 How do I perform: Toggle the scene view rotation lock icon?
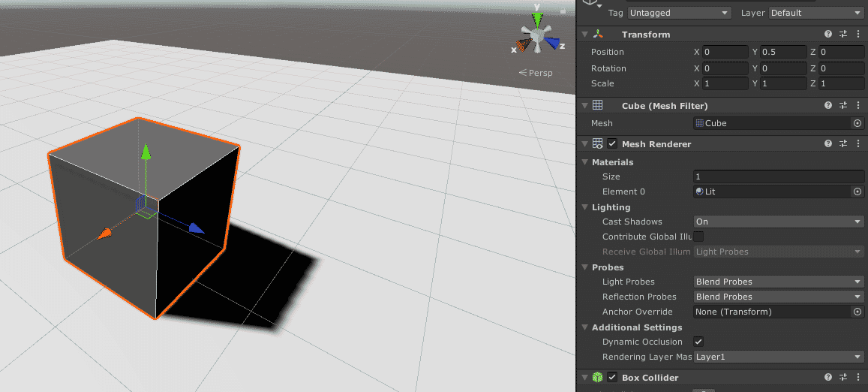tap(563, 10)
